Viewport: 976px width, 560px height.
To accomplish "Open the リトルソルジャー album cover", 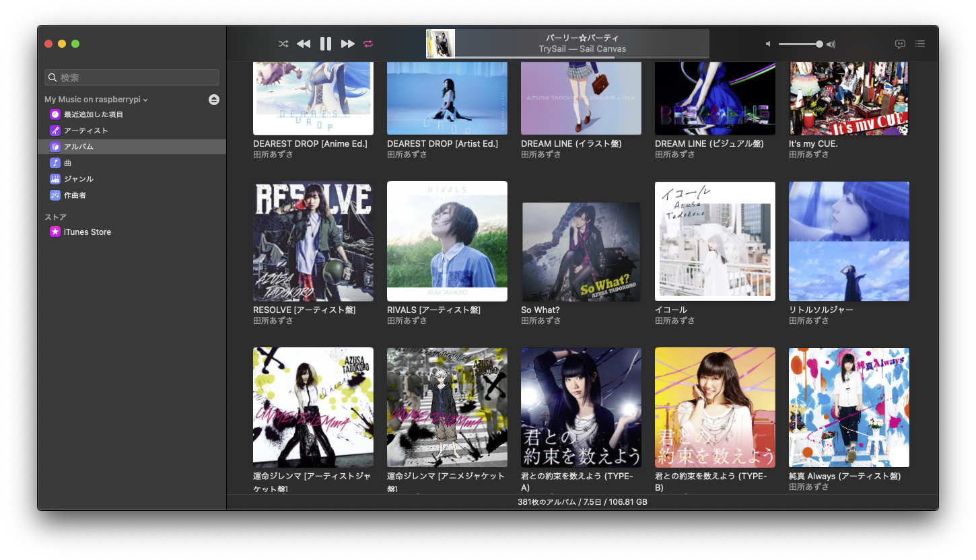I will point(849,241).
